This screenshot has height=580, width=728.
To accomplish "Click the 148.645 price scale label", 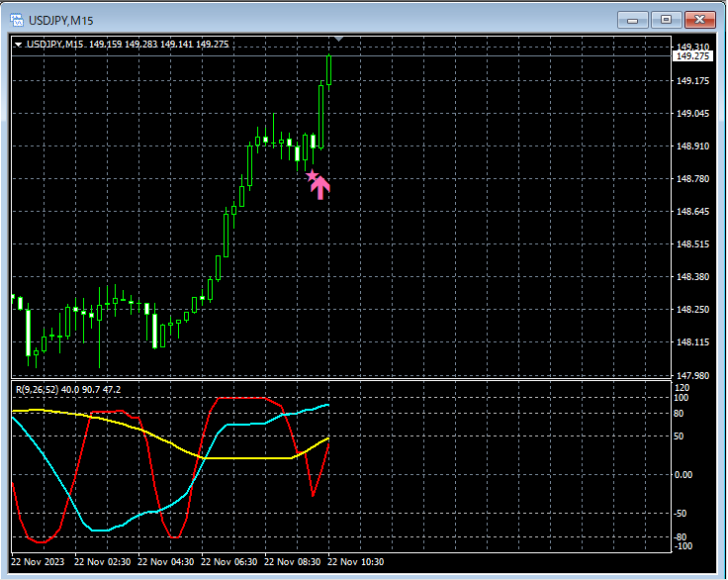I will pos(692,212).
